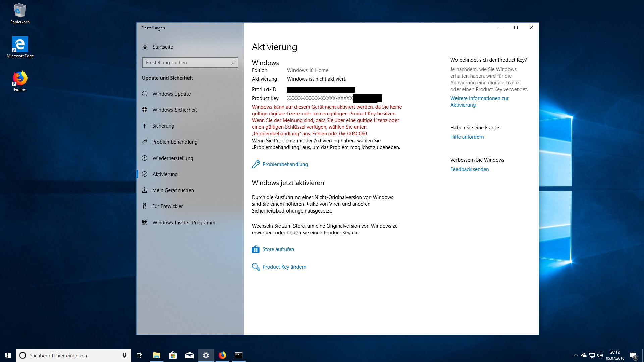Open the Mail app from the taskbar
This screenshot has width=644, height=362.
click(x=189, y=355)
